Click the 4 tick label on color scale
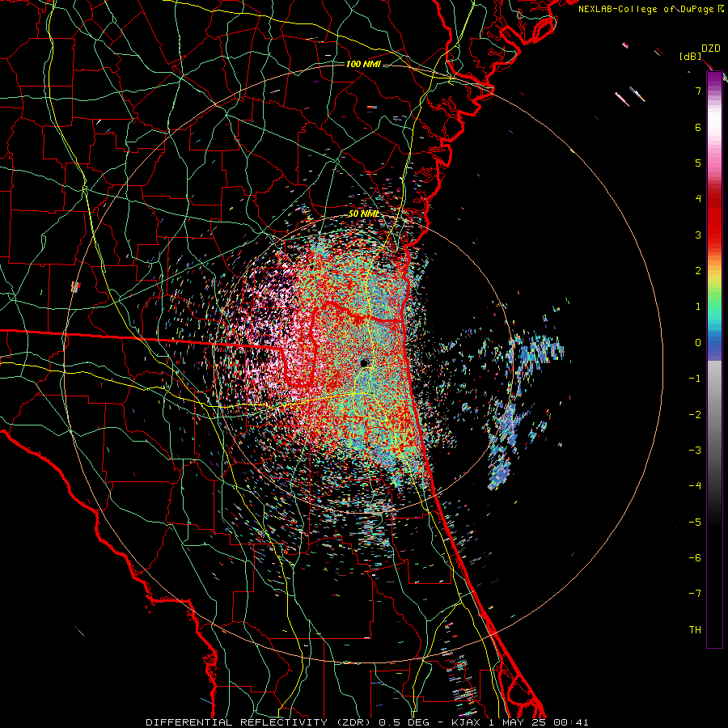Screen dimensions: 728x728 (x=698, y=199)
